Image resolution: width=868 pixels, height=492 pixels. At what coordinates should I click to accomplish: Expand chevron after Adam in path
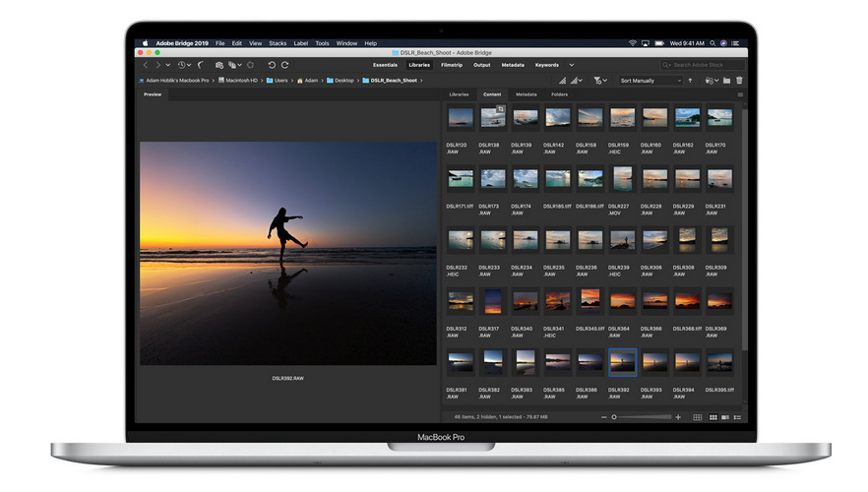tap(322, 81)
